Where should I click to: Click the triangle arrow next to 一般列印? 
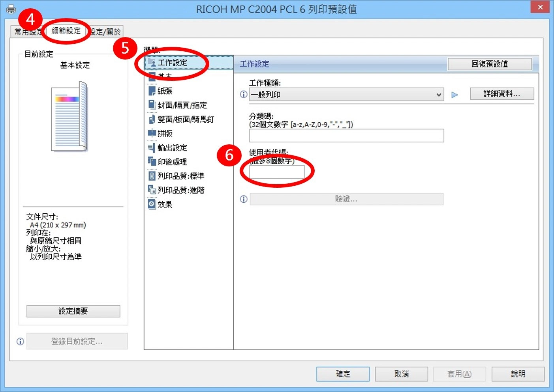point(454,95)
